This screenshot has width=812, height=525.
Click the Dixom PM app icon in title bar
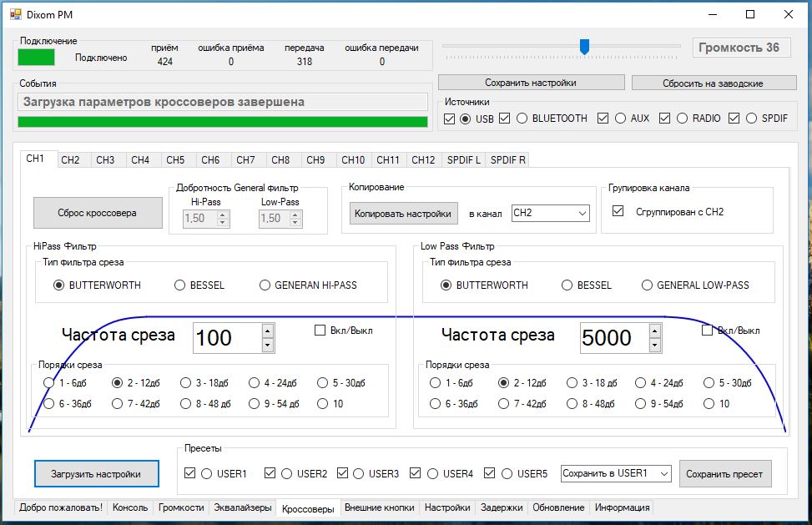click(x=16, y=14)
